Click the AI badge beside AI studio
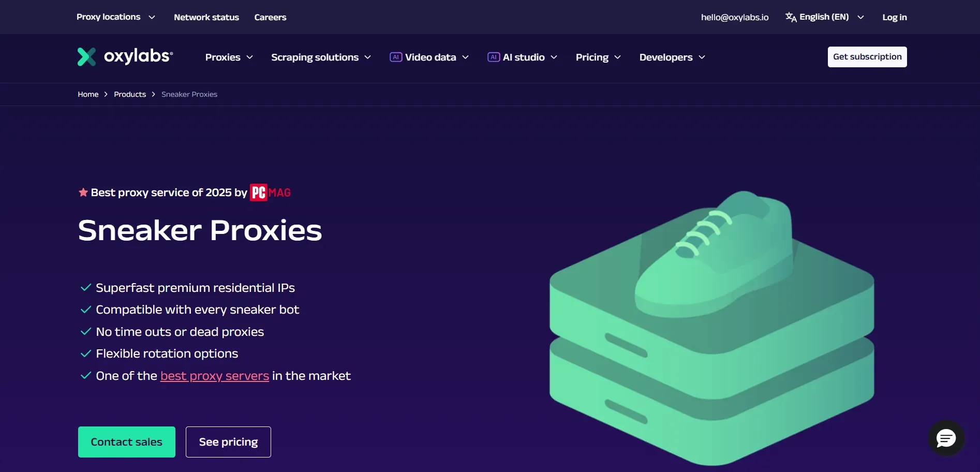The height and width of the screenshot is (472, 980). (x=494, y=57)
